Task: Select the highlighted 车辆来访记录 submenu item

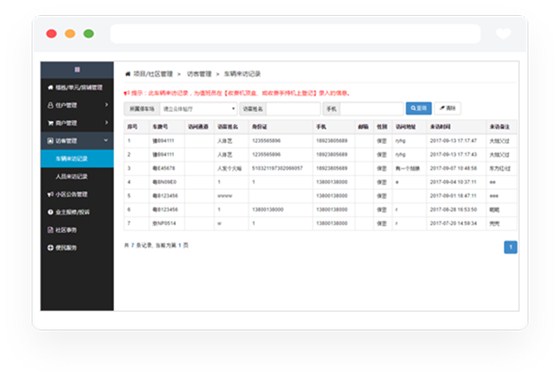Action: pyautogui.click(x=77, y=159)
